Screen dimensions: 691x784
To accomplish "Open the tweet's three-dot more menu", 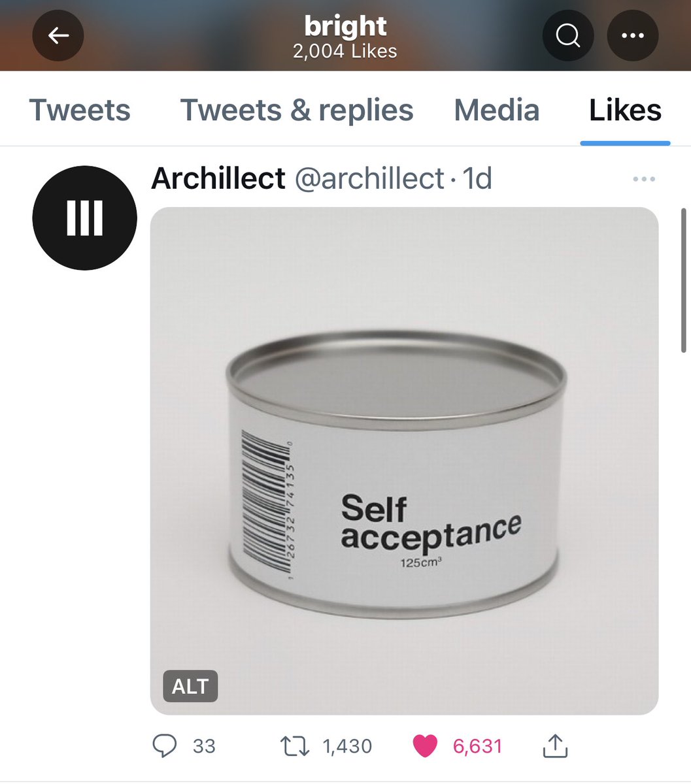I will point(644,179).
